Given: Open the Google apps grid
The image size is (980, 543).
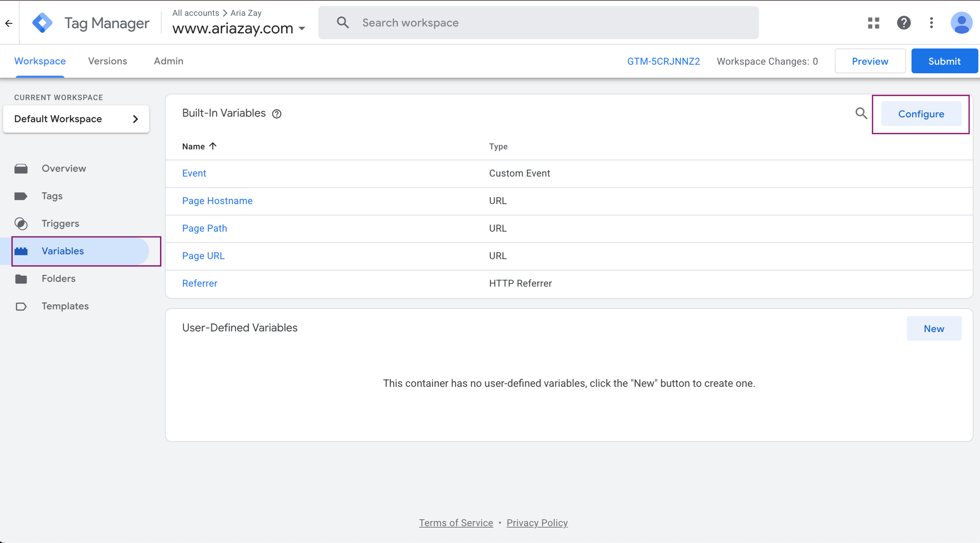Looking at the screenshot, I should (873, 23).
